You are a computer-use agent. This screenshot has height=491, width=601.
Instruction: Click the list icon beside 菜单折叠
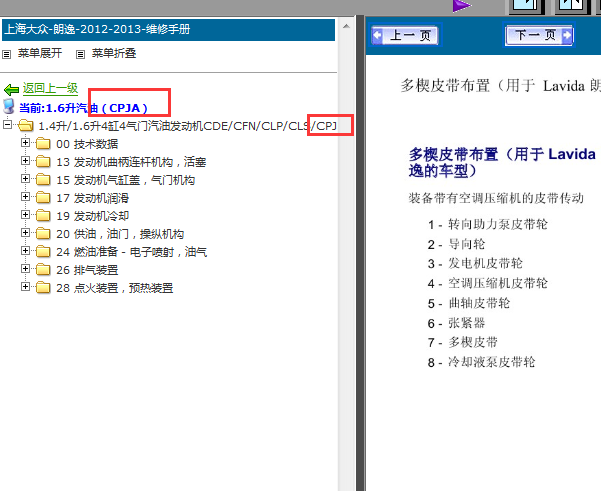pos(80,54)
